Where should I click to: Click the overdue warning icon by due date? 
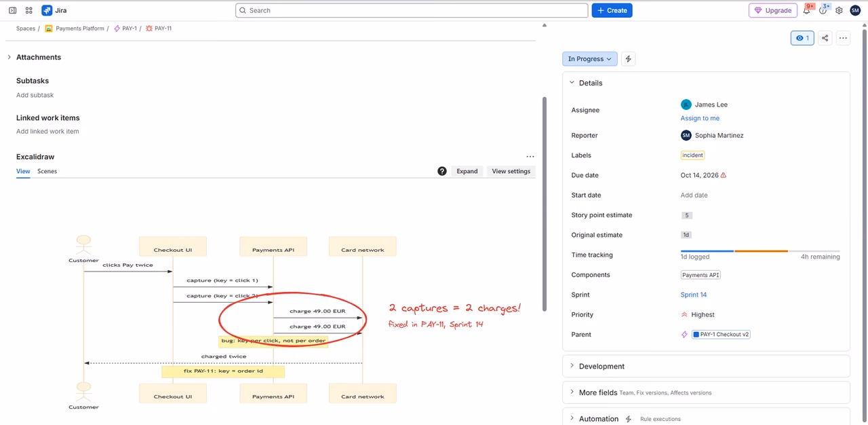[723, 175]
